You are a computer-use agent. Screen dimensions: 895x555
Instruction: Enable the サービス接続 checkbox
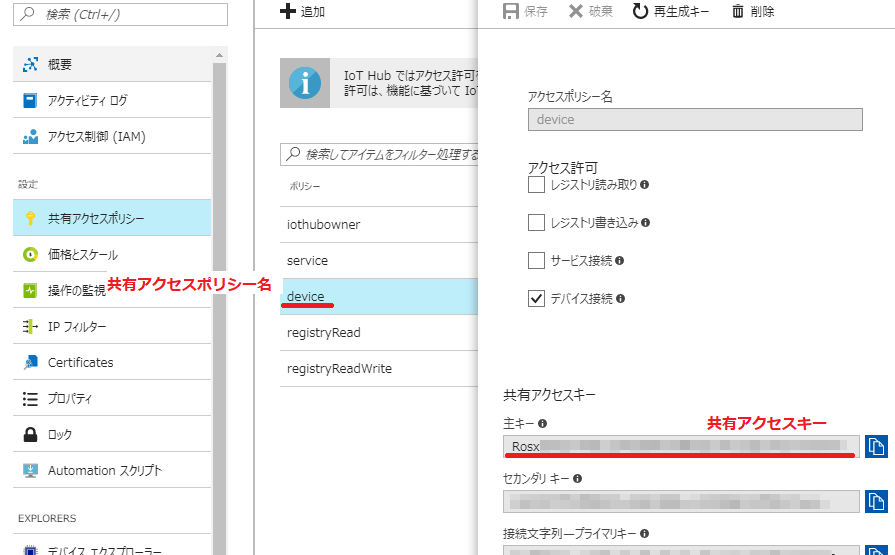tap(536, 261)
